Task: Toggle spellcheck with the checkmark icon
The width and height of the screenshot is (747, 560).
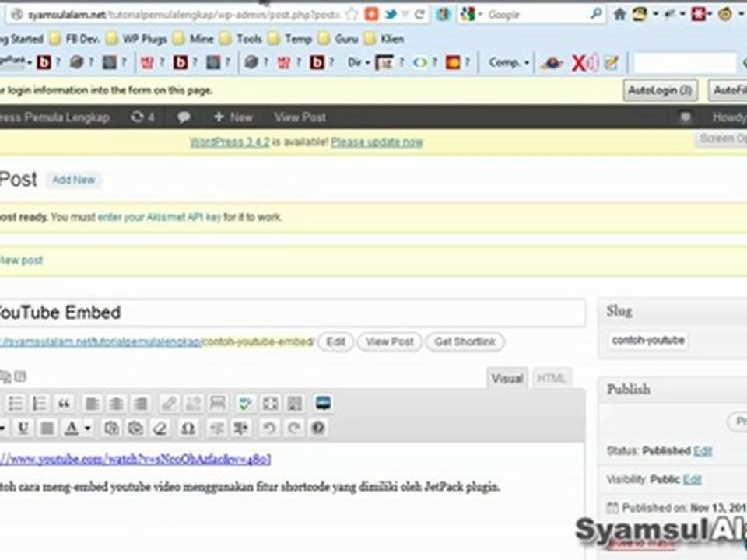Action: coord(245,404)
